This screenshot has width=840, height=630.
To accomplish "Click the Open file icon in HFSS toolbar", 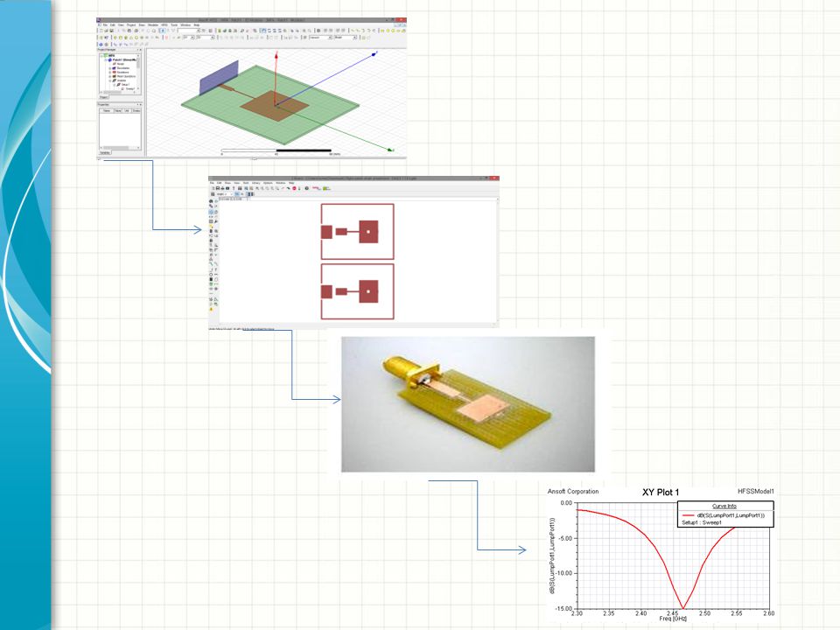I will [106, 31].
